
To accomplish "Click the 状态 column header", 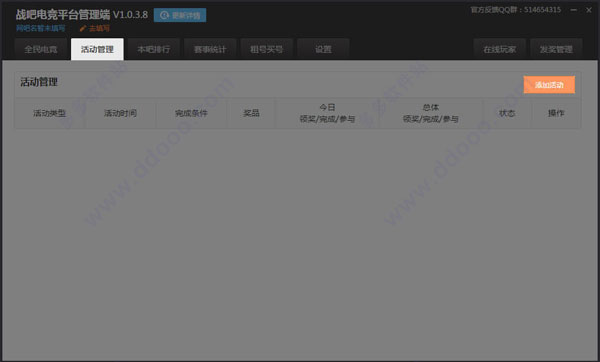I will [507, 113].
